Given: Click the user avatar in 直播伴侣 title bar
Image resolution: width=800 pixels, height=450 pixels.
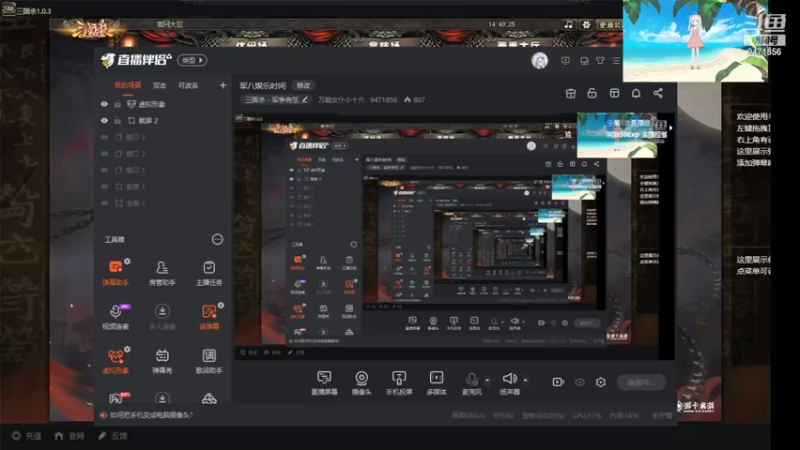Looking at the screenshot, I should [539, 61].
